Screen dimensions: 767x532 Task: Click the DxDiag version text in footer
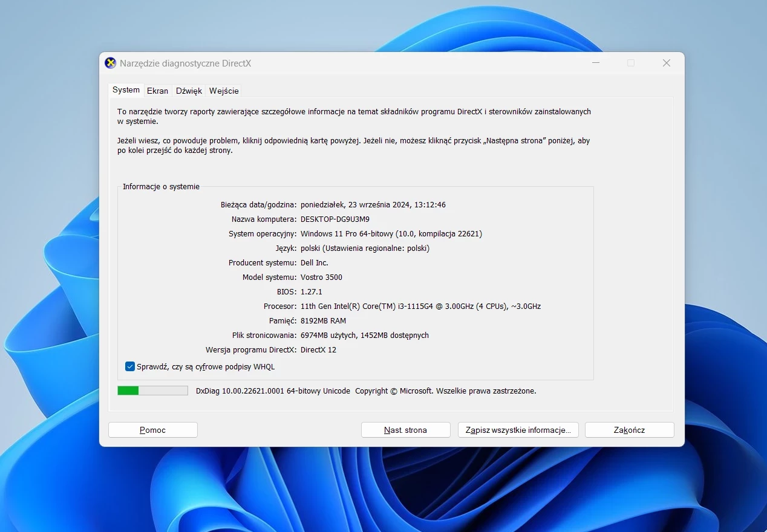click(x=273, y=391)
